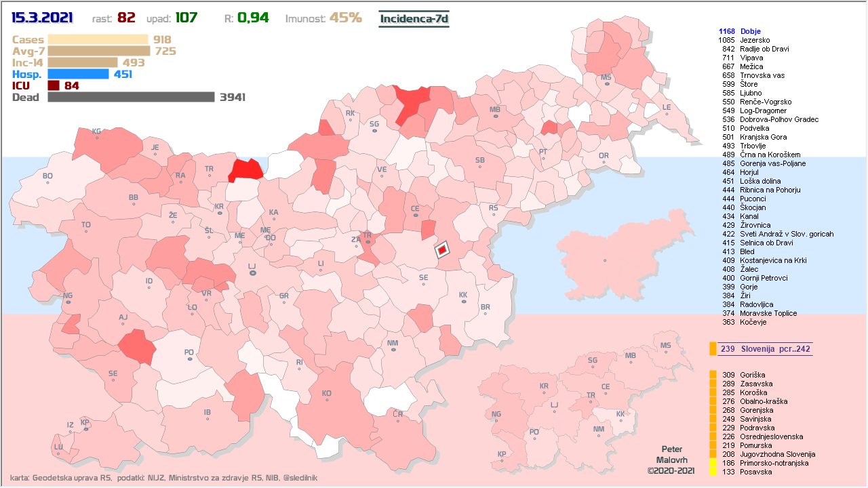
Task: Click the gray Dead bar
Action: click(132, 97)
